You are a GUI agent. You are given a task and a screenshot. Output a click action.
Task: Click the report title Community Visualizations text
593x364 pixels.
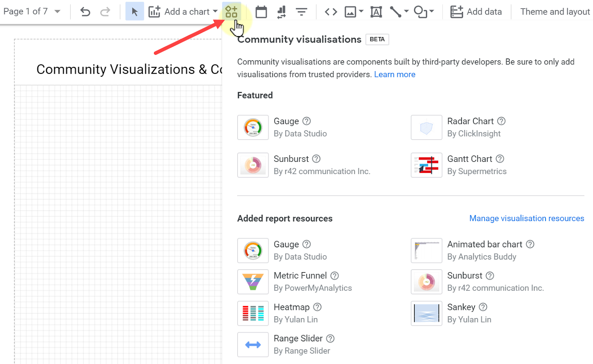pos(129,69)
